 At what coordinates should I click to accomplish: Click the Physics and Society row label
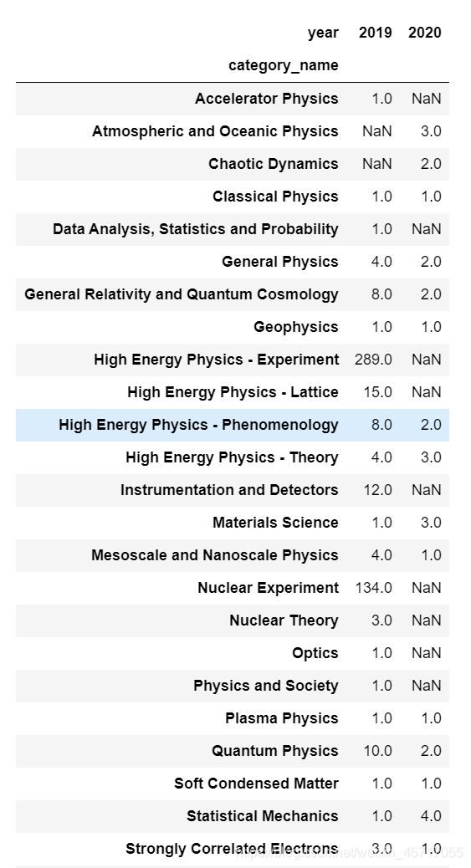[266, 687]
